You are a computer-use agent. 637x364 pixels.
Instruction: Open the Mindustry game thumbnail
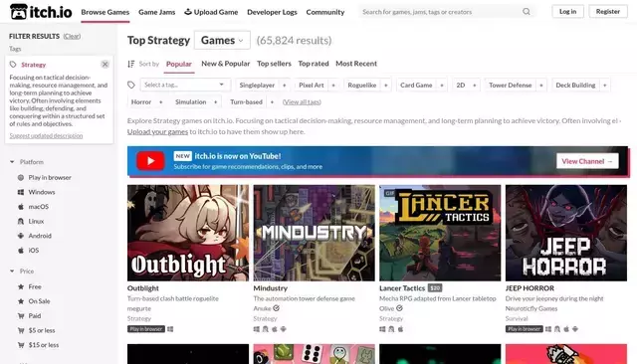pyautogui.click(x=315, y=233)
